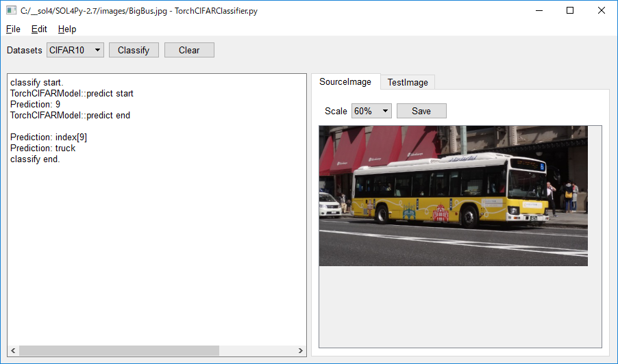618x364 pixels.
Task: Switch to the SourceImage tab
Action: [x=345, y=81]
